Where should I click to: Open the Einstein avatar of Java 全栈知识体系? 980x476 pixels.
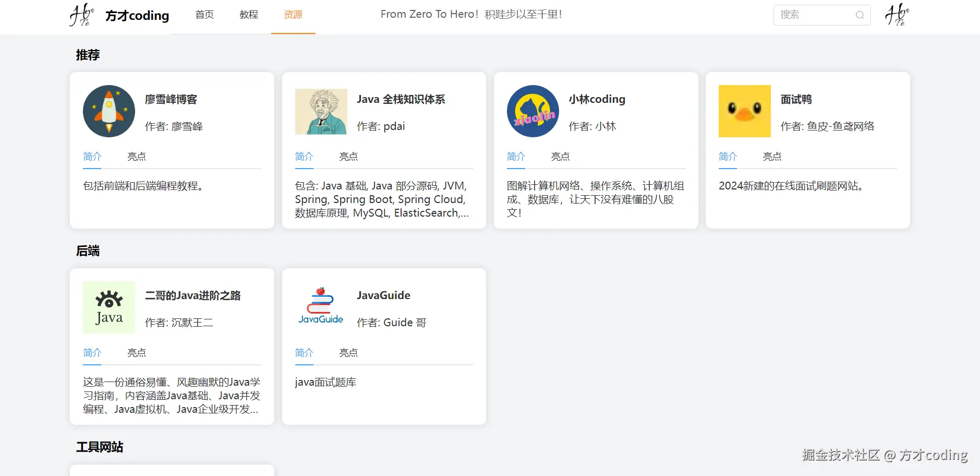[321, 111]
